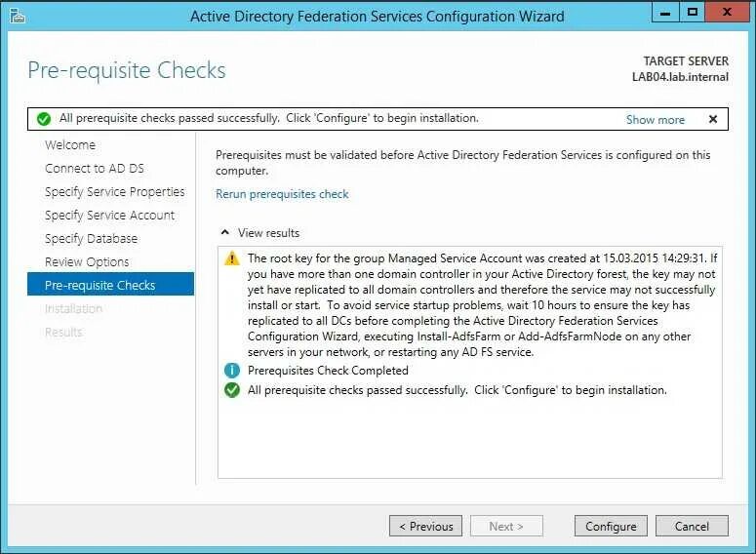
Task: Cancel the configuration wizard
Action: 692,526
